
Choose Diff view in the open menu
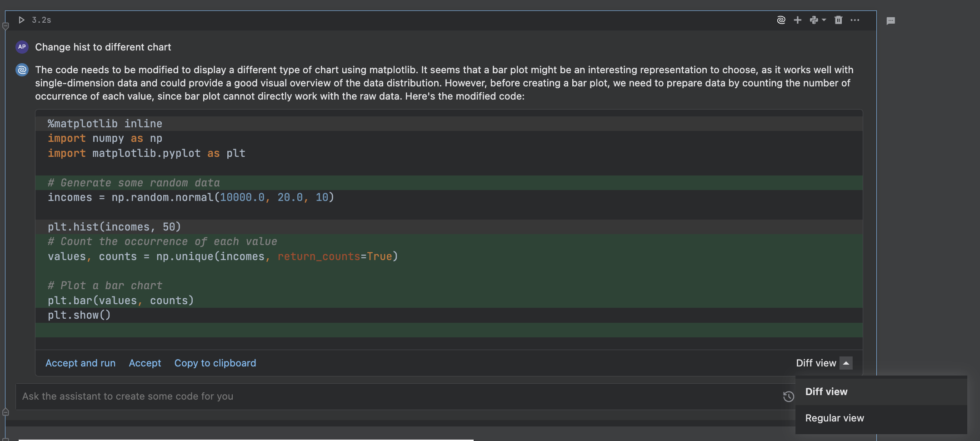826,391
